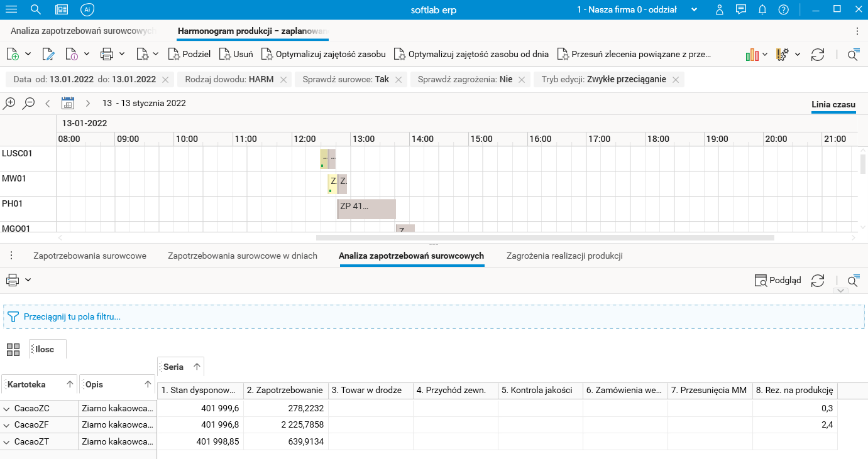Click the warning settings gear icon
Viewport: 868px width, 459px height.
[783, 55]
